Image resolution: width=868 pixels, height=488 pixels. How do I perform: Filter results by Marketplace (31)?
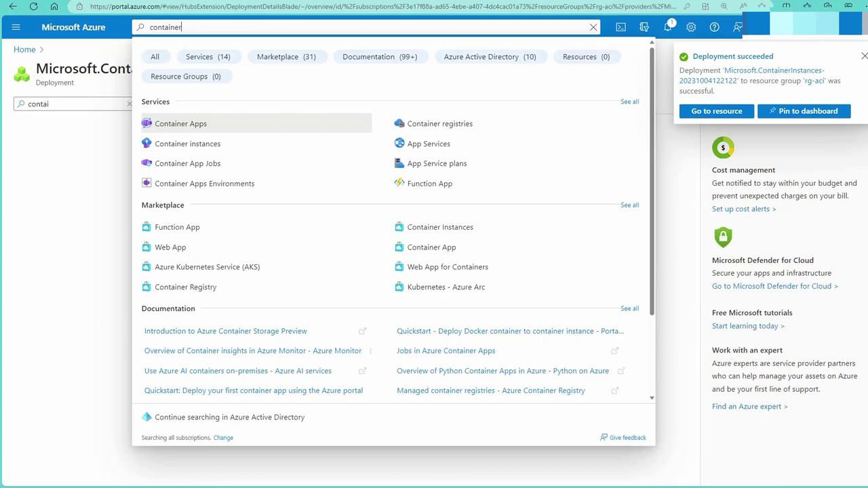286,57
